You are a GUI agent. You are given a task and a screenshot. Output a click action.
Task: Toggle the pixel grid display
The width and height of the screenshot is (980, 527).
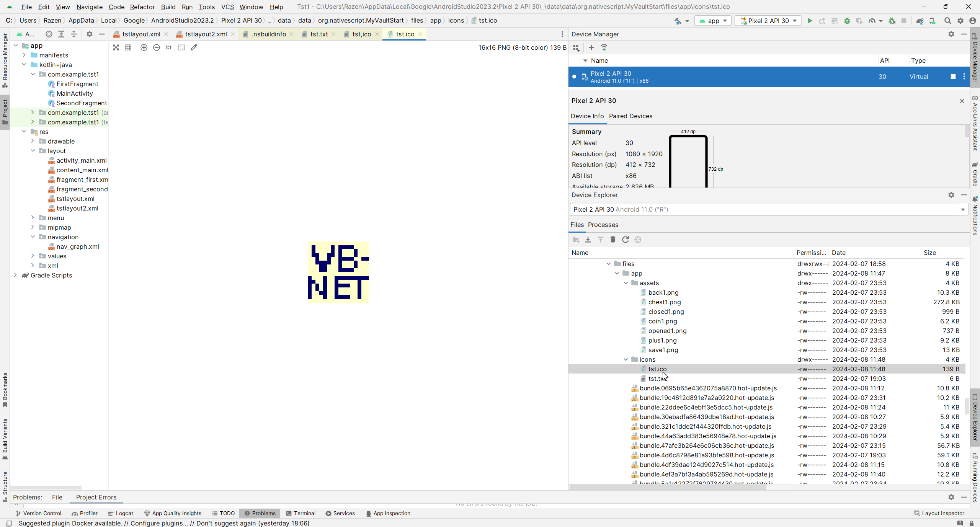pos(128,47)
